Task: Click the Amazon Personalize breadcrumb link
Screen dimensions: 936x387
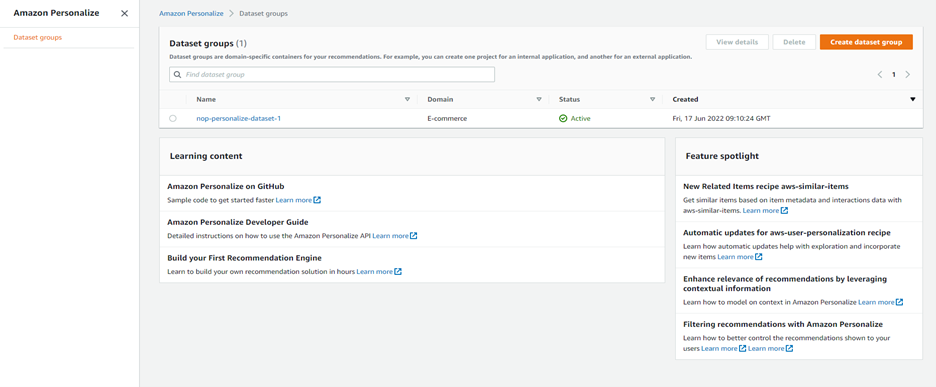Action: [191, 13]
